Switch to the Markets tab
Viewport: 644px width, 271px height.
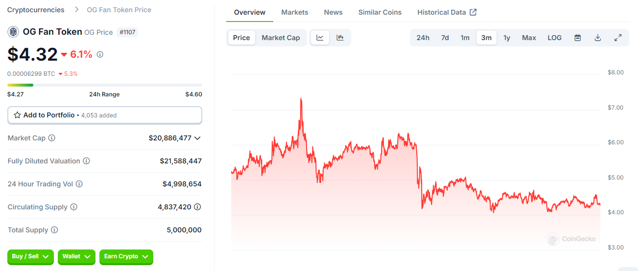295,12
